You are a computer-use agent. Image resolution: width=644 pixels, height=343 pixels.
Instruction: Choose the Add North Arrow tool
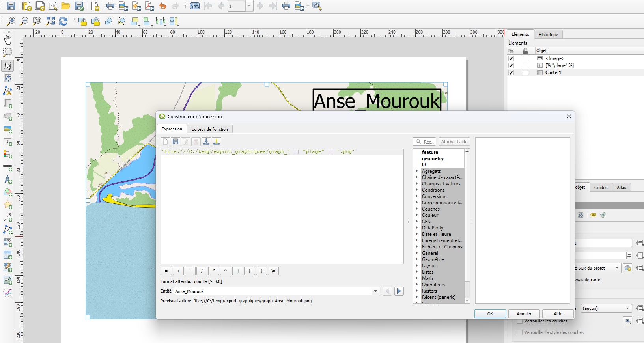[x=7, y=179]
